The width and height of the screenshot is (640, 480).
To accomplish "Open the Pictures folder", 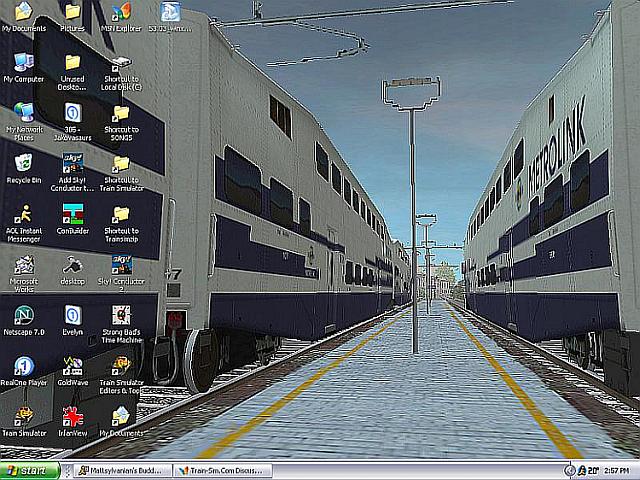I will coord(73,16).
